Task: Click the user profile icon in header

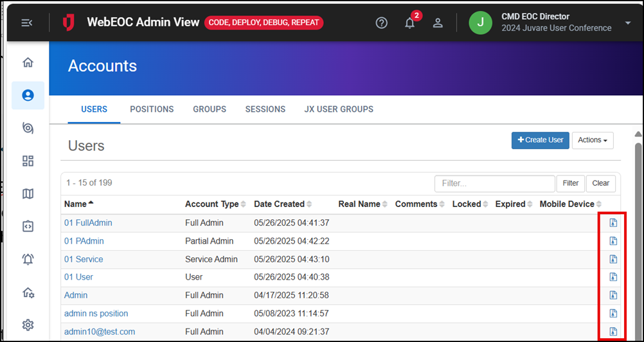Action: point(438,23)
